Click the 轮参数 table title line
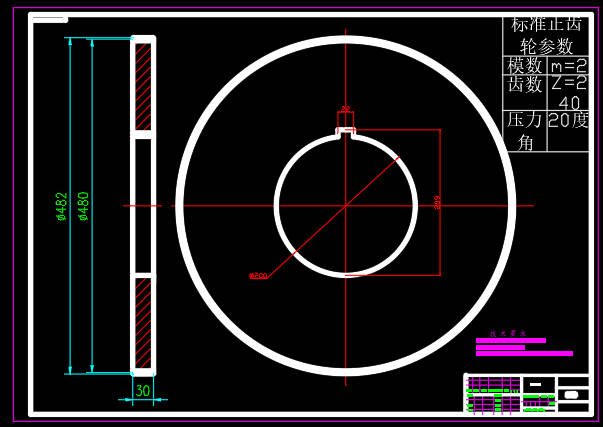 tap(546, 47)
